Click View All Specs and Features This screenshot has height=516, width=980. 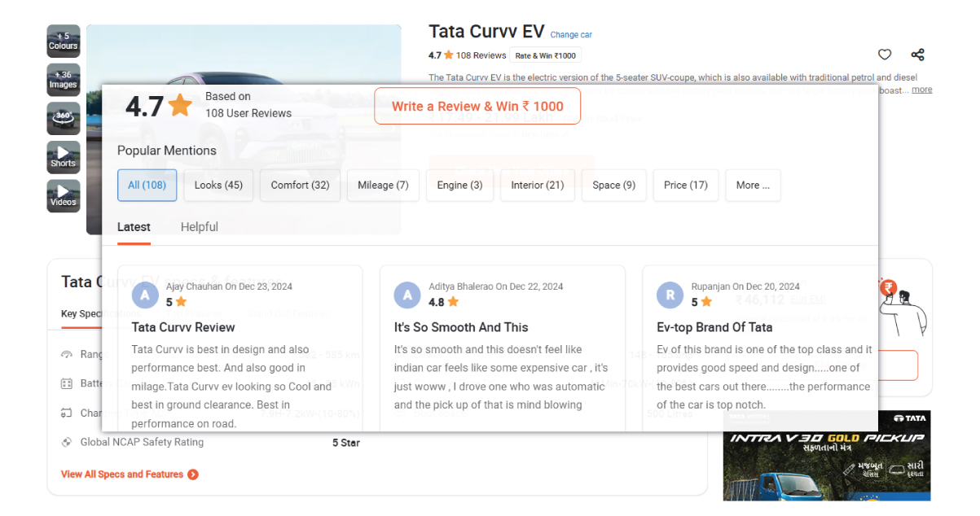(122, 474)
